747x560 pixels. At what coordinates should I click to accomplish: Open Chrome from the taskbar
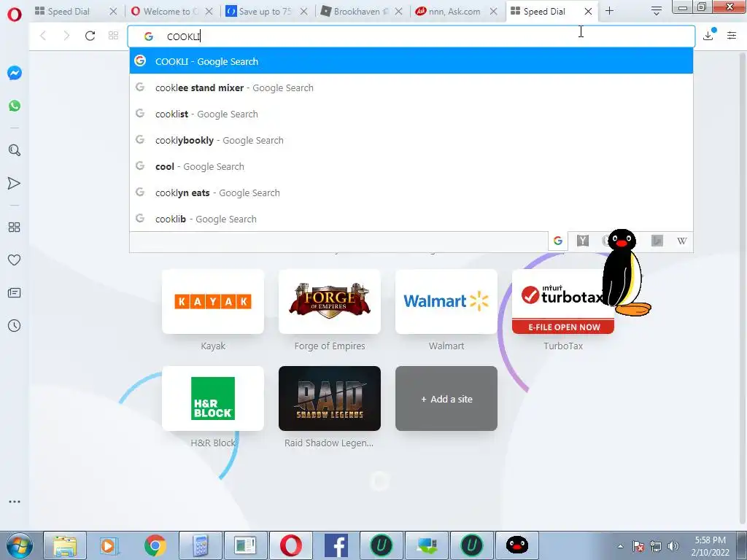[x=155, y=545]
